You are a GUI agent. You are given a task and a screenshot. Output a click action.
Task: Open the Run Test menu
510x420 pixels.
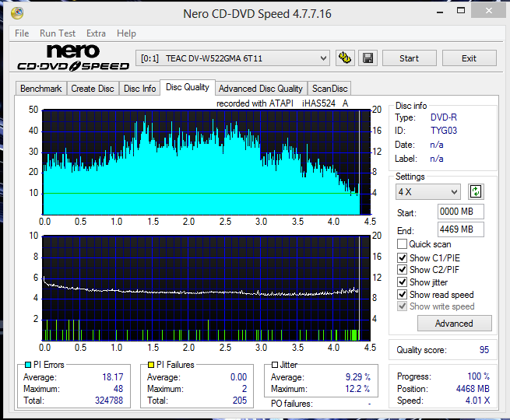click(58, 33)
